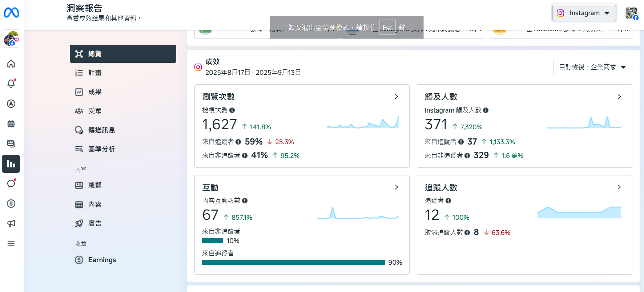The height and width of the screenshot is (292, 644).
Task: Open the hamburger all tools menu
Action: tap(11, 243)
